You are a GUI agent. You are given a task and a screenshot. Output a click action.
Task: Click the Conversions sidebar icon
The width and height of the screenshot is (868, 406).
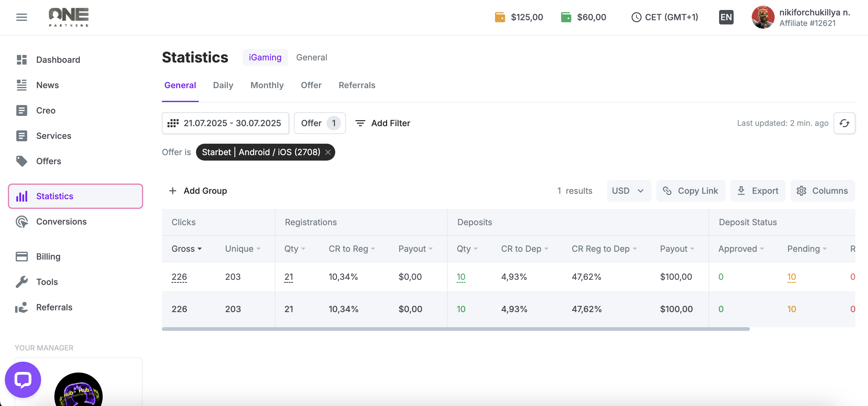point(21,222)
